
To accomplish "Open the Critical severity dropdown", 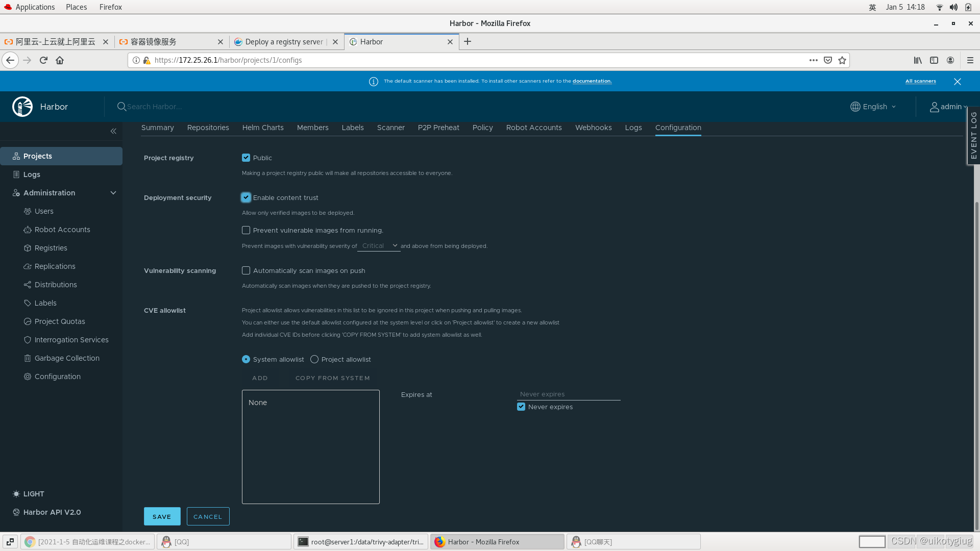I will (x=379, y=246).
